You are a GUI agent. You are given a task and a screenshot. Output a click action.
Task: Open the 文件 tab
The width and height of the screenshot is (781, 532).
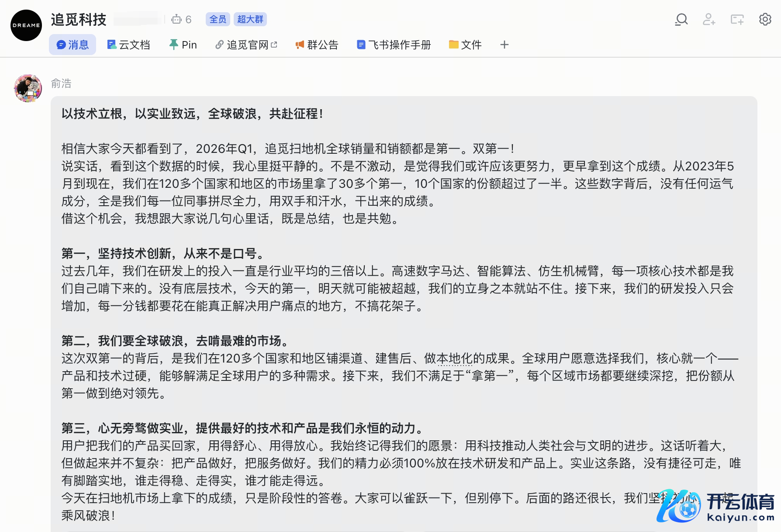point(465,45)
